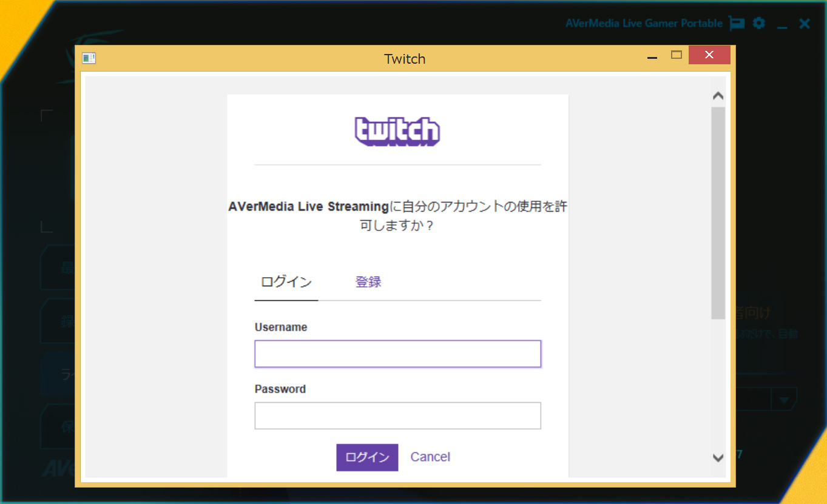Click the Twitch logo image

point(397,132)
